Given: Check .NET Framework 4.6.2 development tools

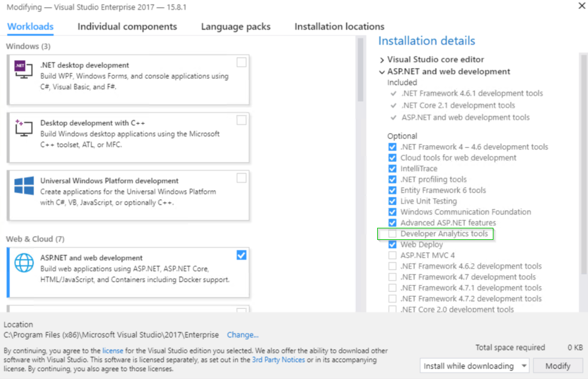Looking at the screenshot, I should pos(392,266).
